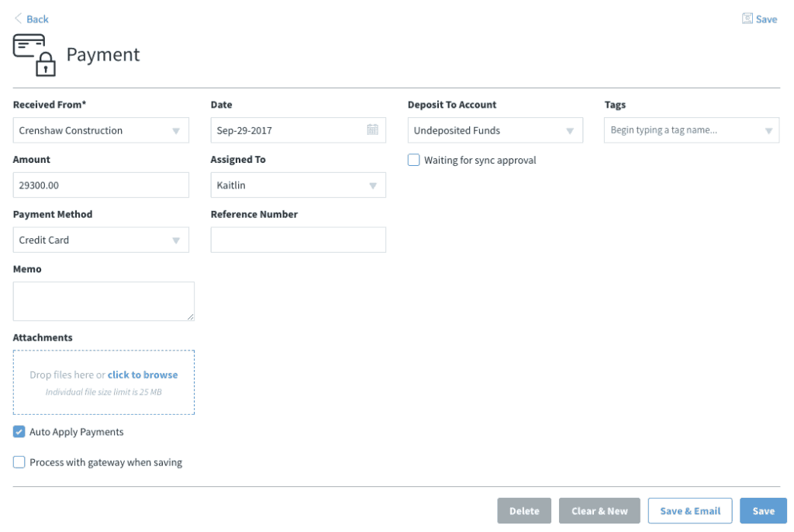Focus the Reference Number input field

(299, 240)
